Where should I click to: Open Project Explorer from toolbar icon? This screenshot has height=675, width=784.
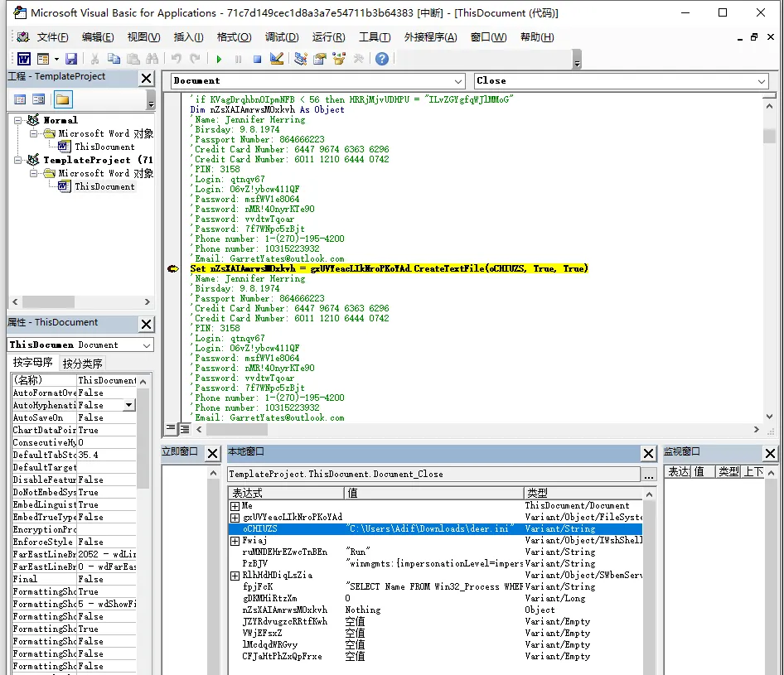(300, 59)
